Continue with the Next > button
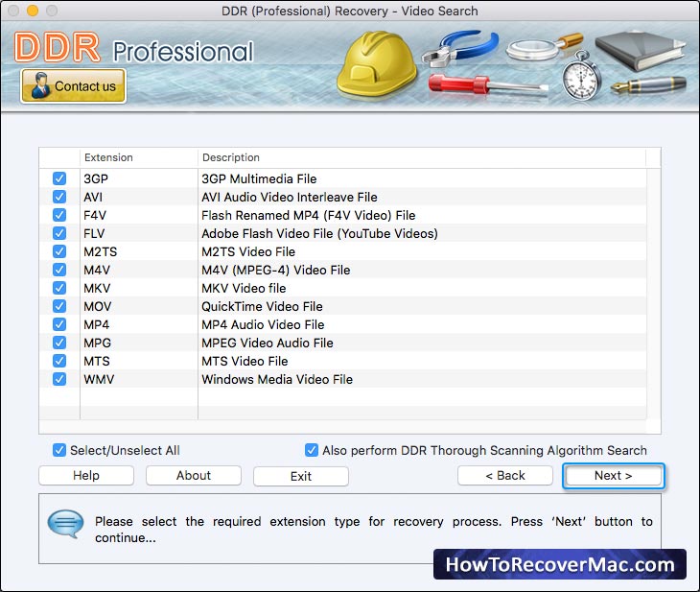Screen dimensions: 700x592 (614, 475)
